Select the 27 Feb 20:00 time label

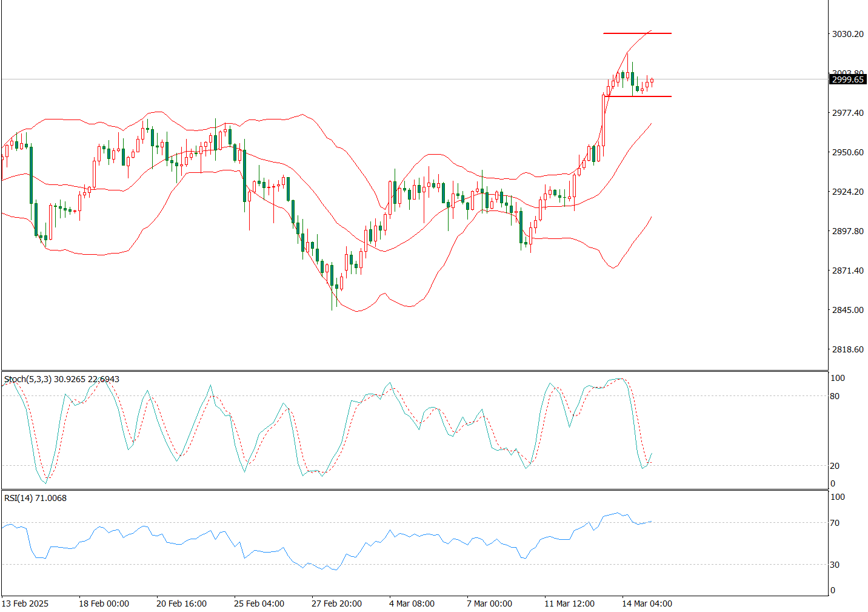(x=336, y=604)
